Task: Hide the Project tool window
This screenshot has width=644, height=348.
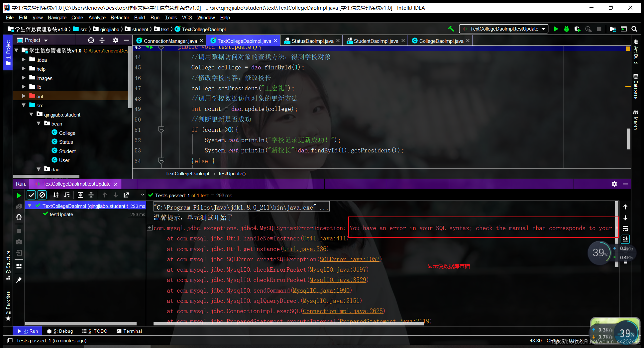Action: pos(126,40)
